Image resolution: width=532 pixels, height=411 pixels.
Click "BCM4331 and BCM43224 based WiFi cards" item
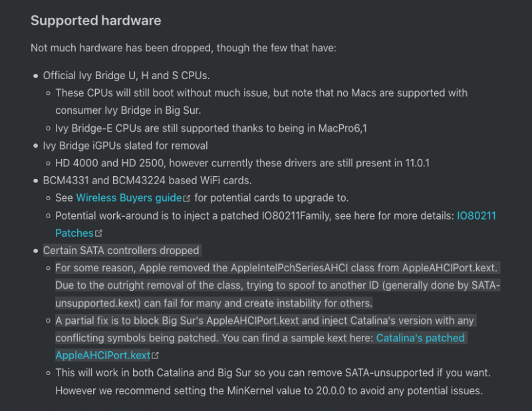point(146,180)
